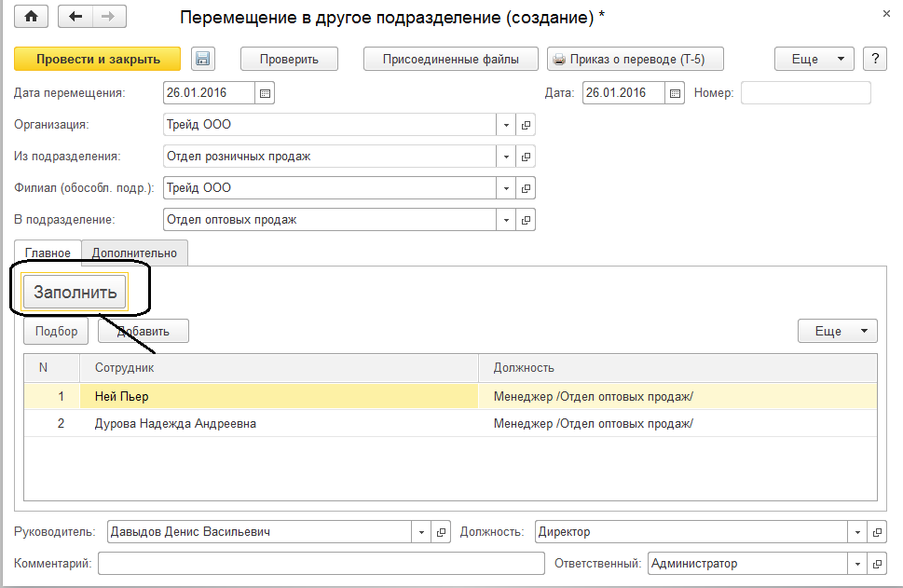
Task: Open the top Еще menu
Action: point(814,59)
